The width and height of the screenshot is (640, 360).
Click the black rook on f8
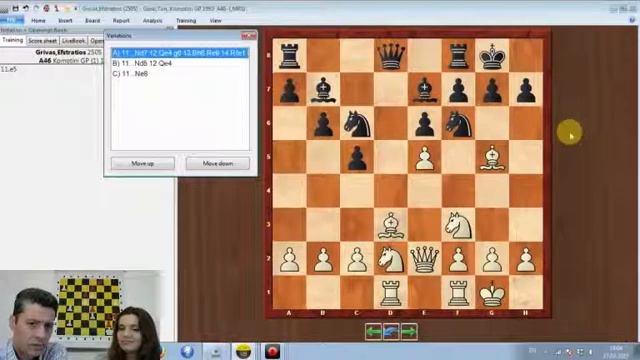(x=458, y=56)
